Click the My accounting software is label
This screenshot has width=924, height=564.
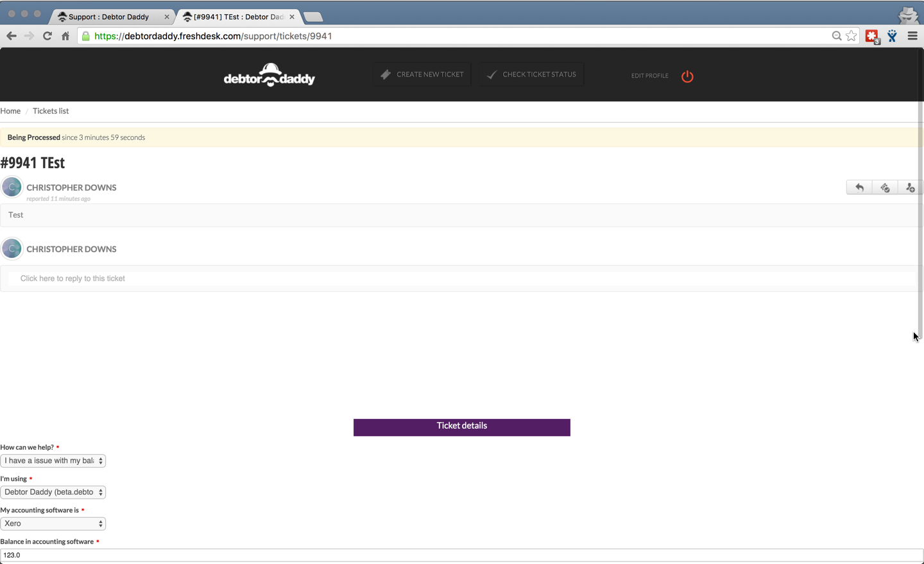click(x=39, y=510)
